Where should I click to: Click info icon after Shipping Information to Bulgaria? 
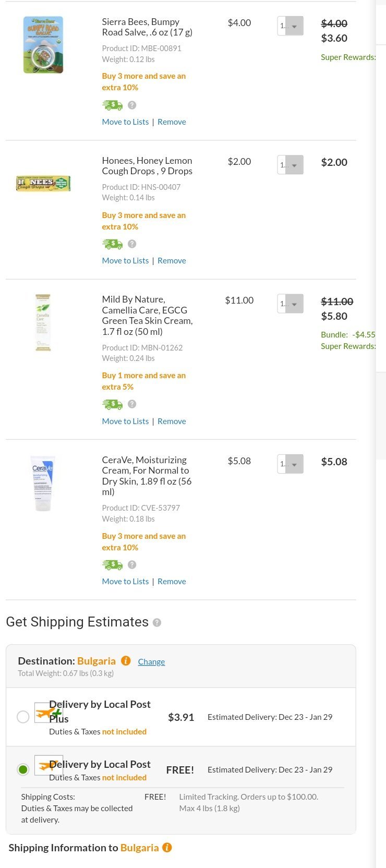(x=167, y=848)
